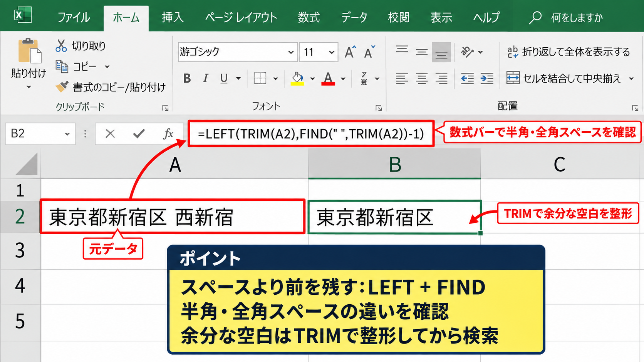Click the Cut scissors icon
Screen dimensions: 644x362
(x=61, y=46)
